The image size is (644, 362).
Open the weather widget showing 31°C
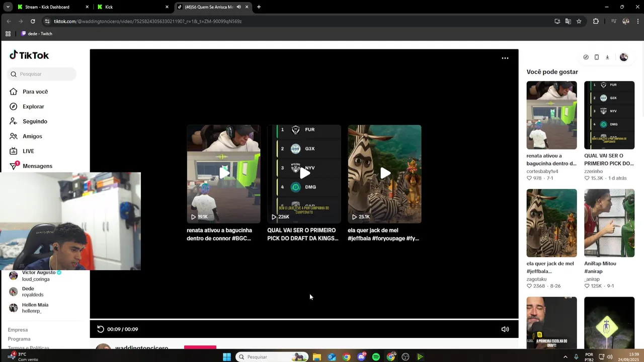pyautogui.click(x=23, y=356)
